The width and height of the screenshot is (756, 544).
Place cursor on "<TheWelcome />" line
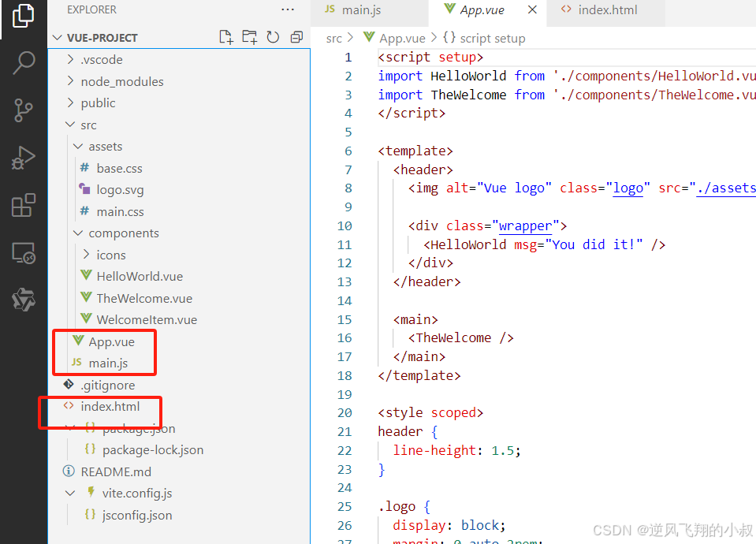(461, 338)
